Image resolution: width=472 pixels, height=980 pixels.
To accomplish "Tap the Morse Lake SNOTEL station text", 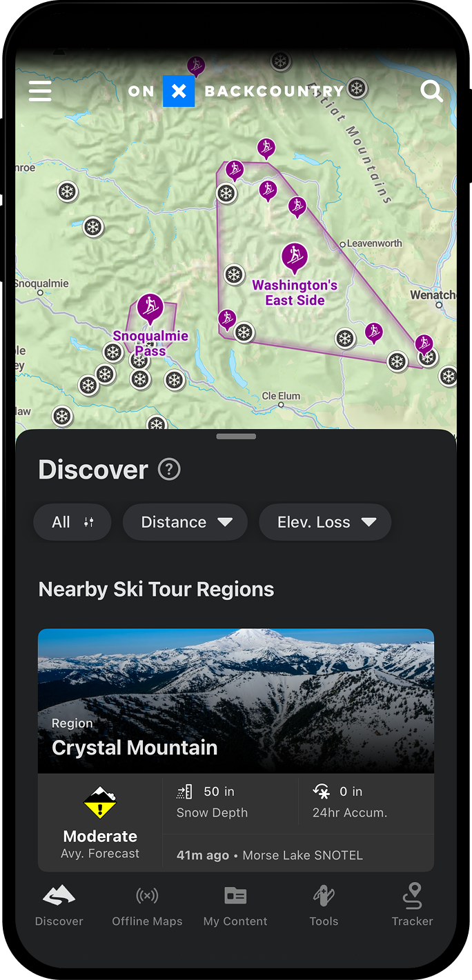I will (x=303, y=855).
